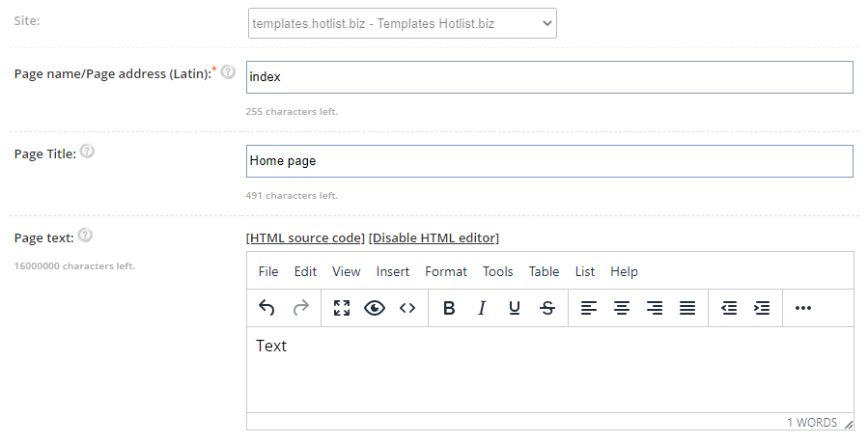The image size is (868, 445).
Task: Reveal more toolbar options with ellipsis
Action: [802, 308]
